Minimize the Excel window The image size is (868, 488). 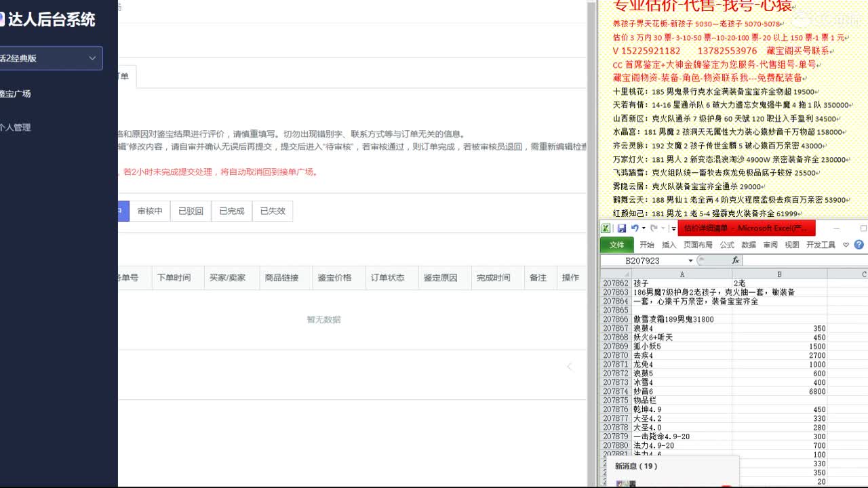click(x=836, y=228)
